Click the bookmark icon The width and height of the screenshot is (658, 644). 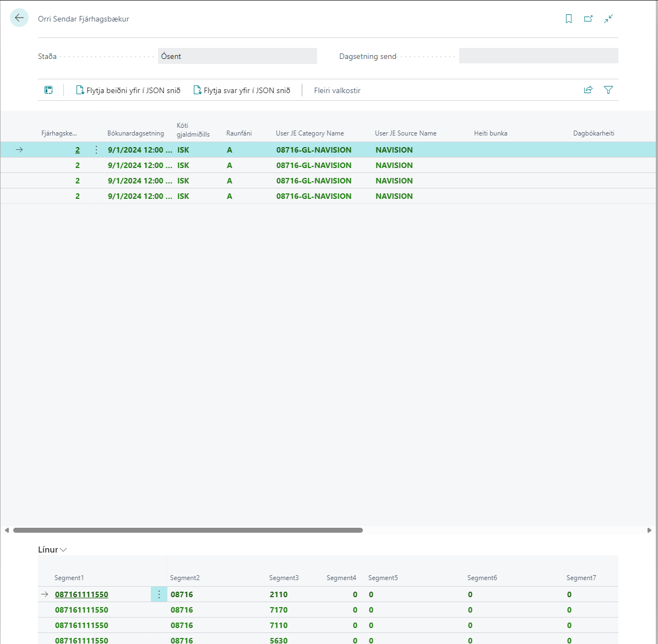[x=569, y=19]
